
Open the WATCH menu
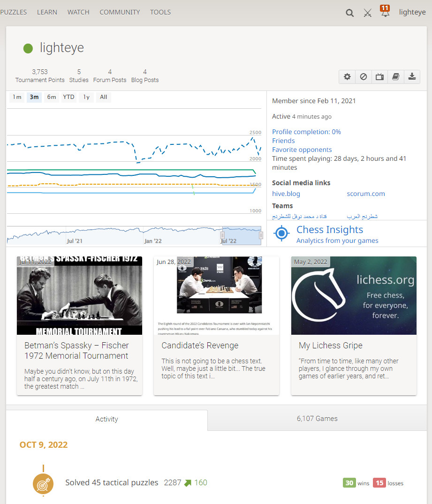point(78,12)
